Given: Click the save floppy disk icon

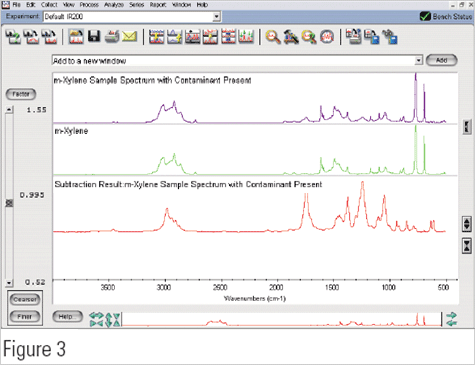Looking at the screenshot, I should click(94, 36).
